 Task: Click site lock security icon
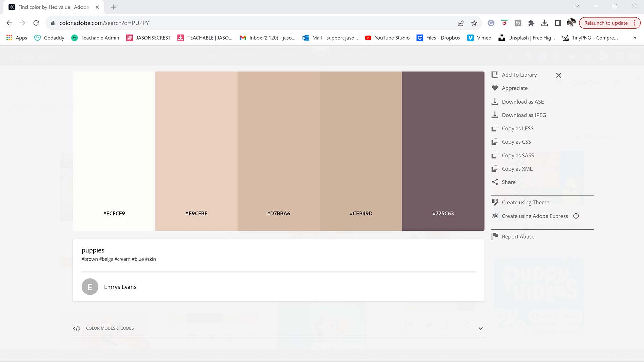53,23
